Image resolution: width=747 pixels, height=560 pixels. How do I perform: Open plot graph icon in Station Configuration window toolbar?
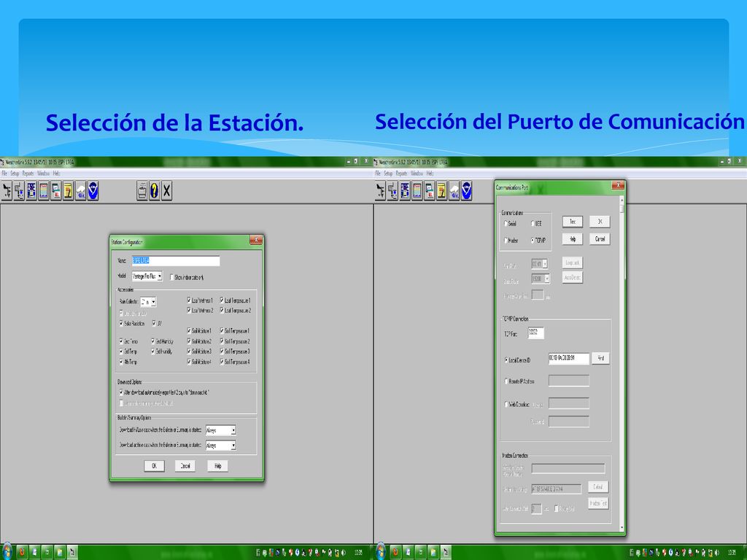pyautogui.click(x=44, y=191)
